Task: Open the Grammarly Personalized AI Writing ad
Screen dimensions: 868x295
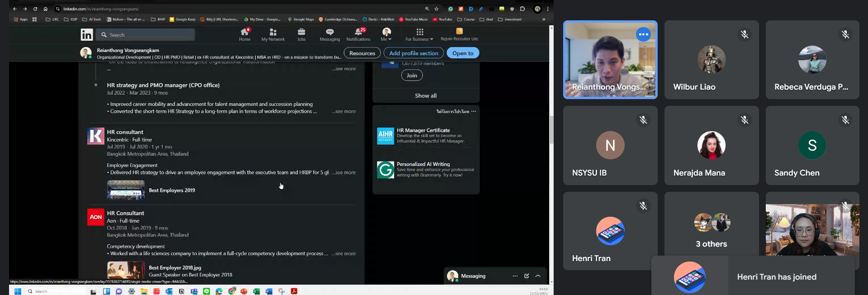Action: [426, 170]
